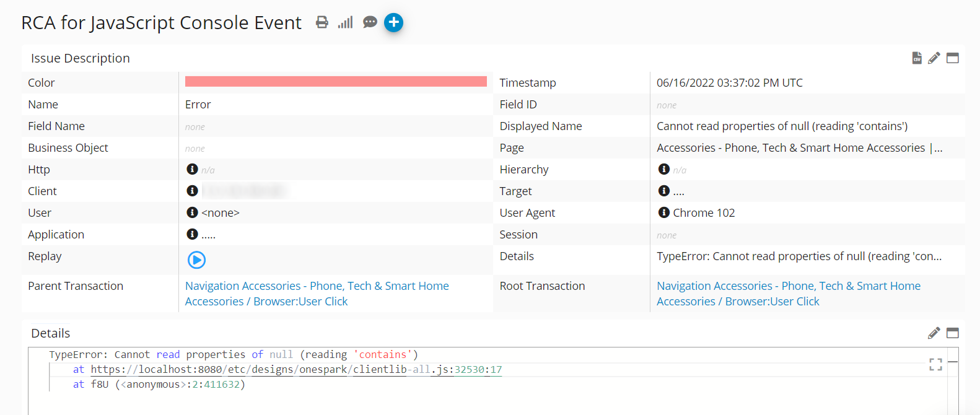Play the session Replay button
The width and height of the screenshot is (980, 415).
click(196, 260)
